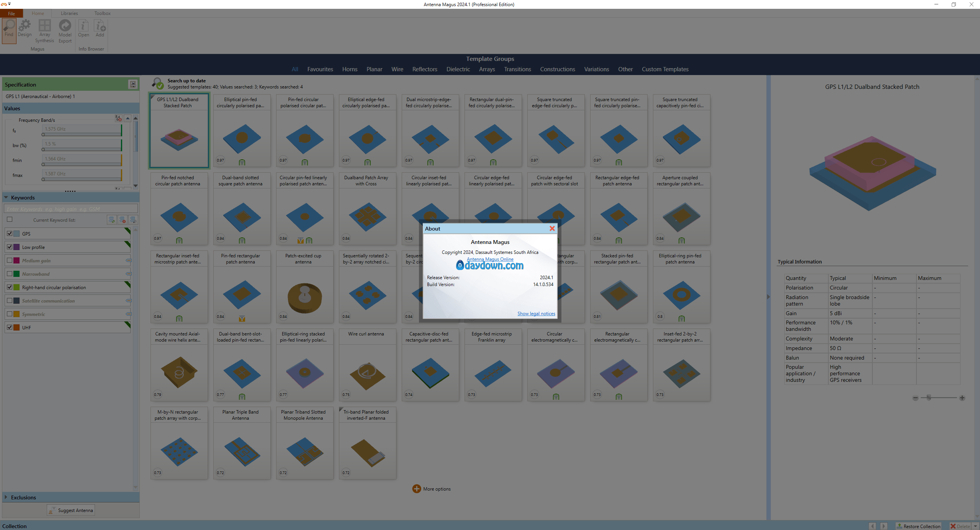980x530 pixels.
Task: Click the Delete collection button
Action: coord(960,526)
